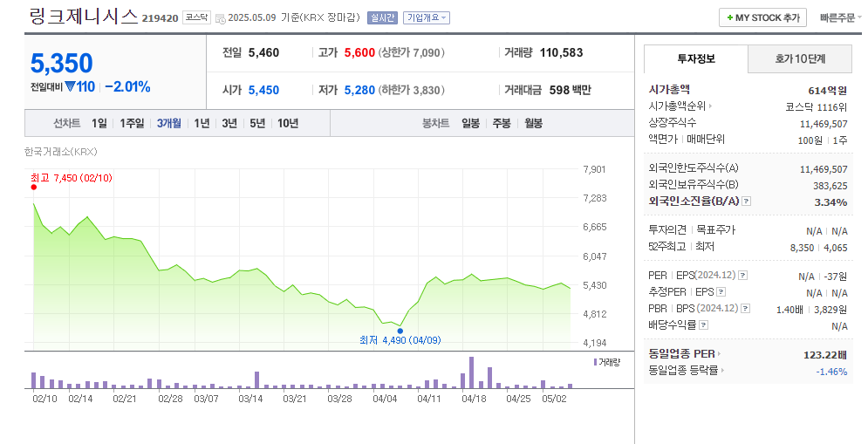Viewport: 868px width, 444px height.
Task: Select the 1년 line chart period
Action: (x=202, y=123)
